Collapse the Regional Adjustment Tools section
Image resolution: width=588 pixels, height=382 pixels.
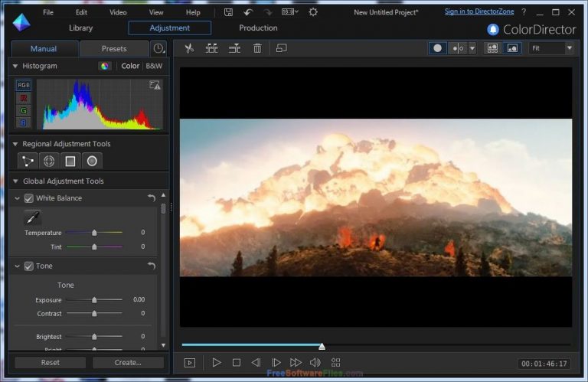[x=15, y=144]
